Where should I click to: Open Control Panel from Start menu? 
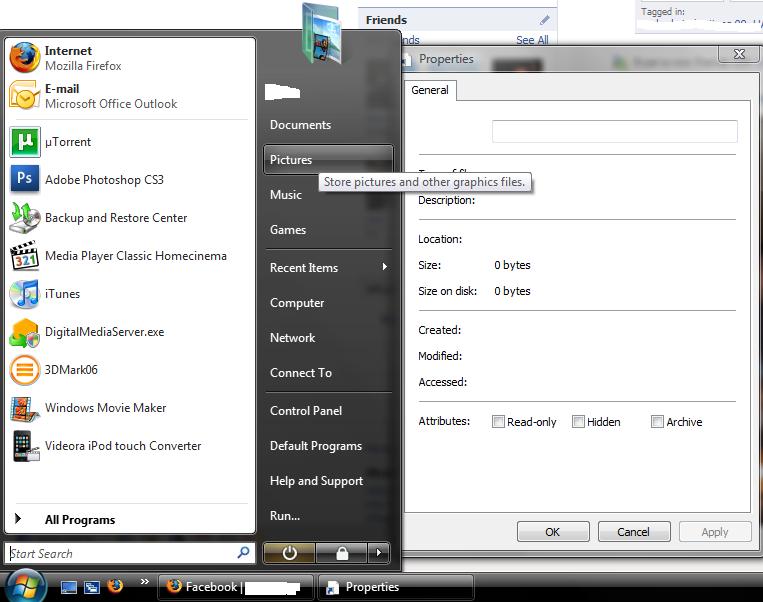(x=306, y=411)
